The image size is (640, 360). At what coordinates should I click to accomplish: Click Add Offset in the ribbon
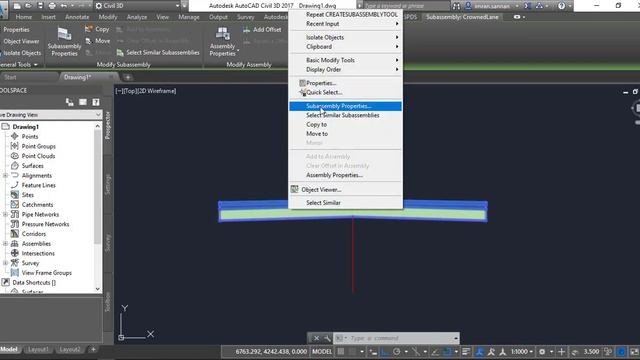[x=262, y=29]
